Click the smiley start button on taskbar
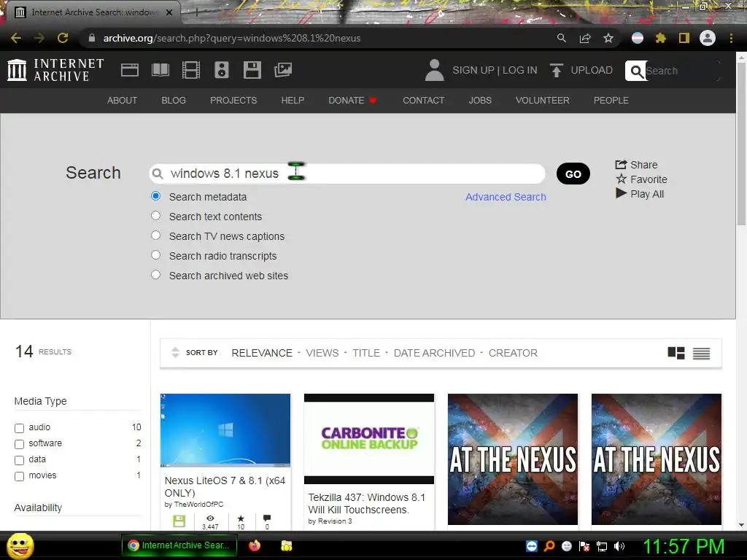The image size is (747, 560). 20,545
